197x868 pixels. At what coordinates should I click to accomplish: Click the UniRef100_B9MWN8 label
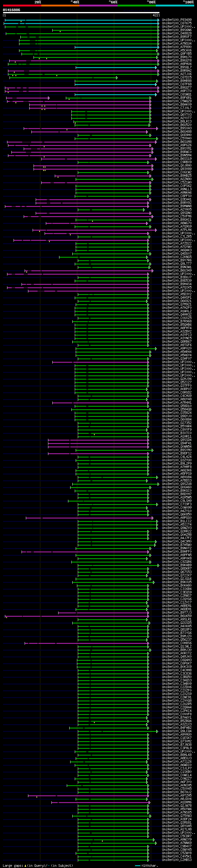click(x=177, y=206)
